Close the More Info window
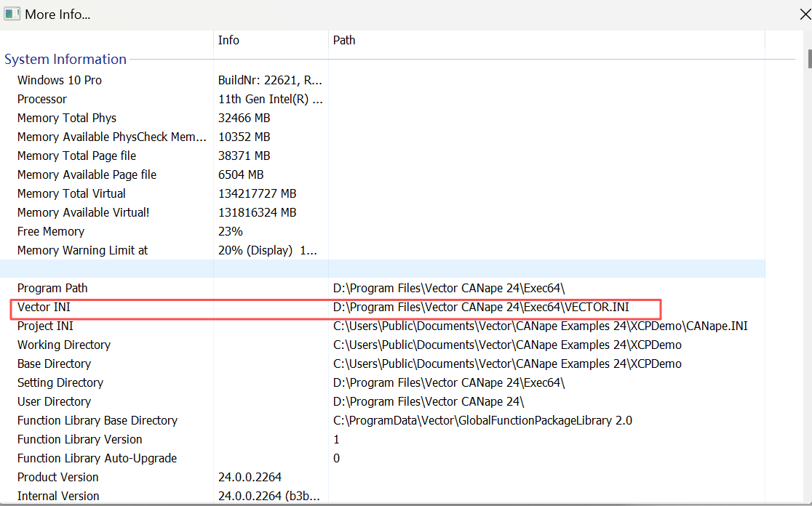The height and width of the screenshot is (506, 812). click(x=805, y=14)
